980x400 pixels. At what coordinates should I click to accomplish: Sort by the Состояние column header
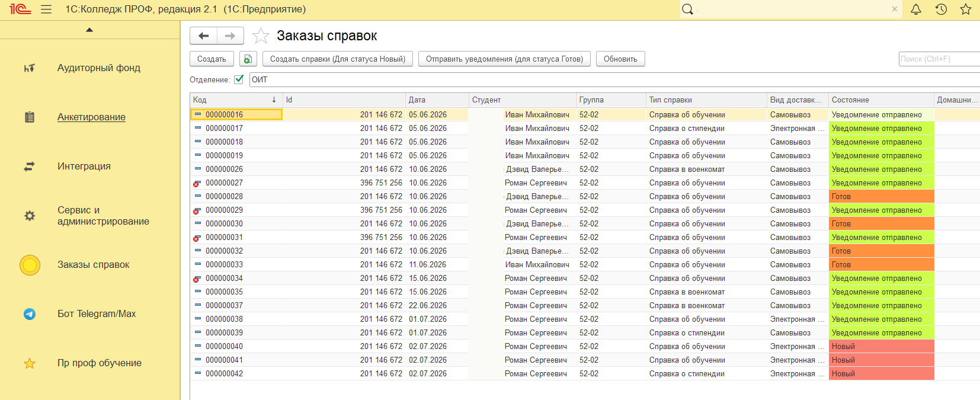(x=880, y=100)
